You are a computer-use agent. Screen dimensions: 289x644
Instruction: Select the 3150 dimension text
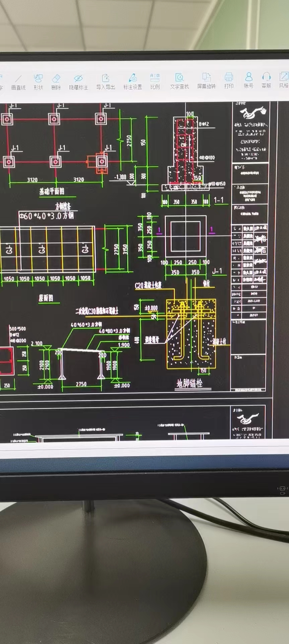click(x=125, y=249)
